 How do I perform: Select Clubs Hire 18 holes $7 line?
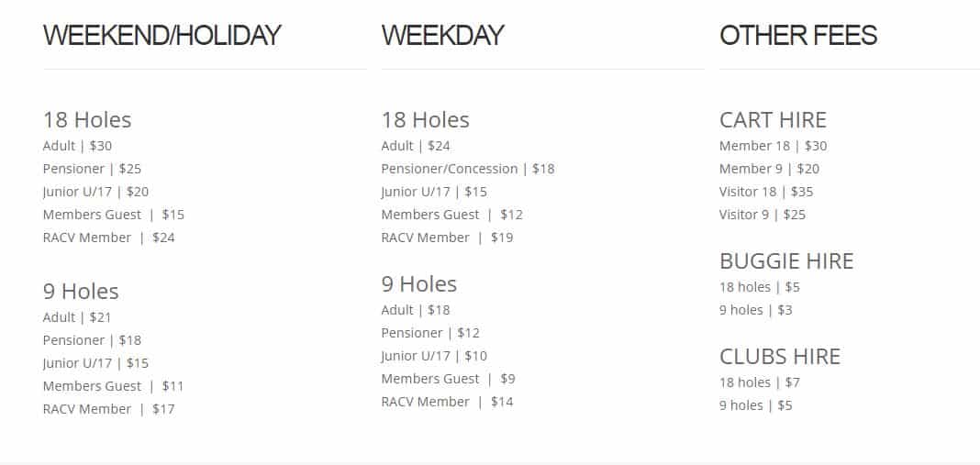pos(760,382)
